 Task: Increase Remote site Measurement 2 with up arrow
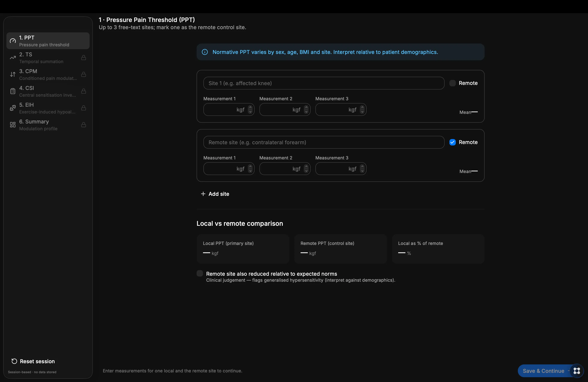[x=306, y=167]
